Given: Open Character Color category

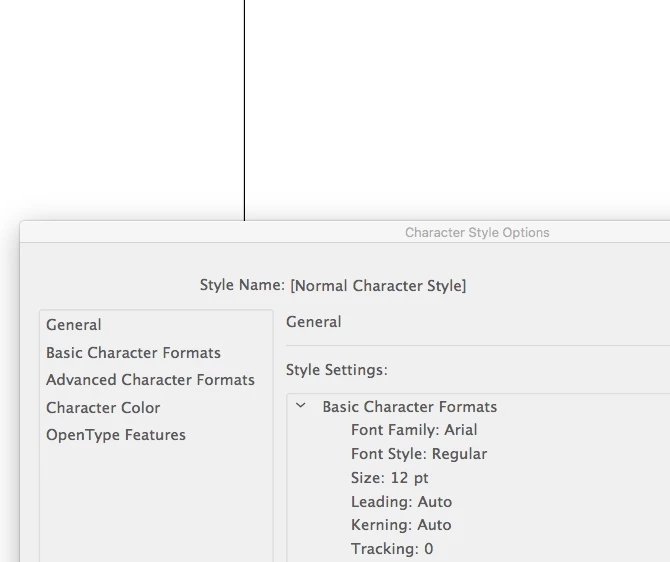Looking at the screenshot, I should pyautogui.click(x=103, y=408).
